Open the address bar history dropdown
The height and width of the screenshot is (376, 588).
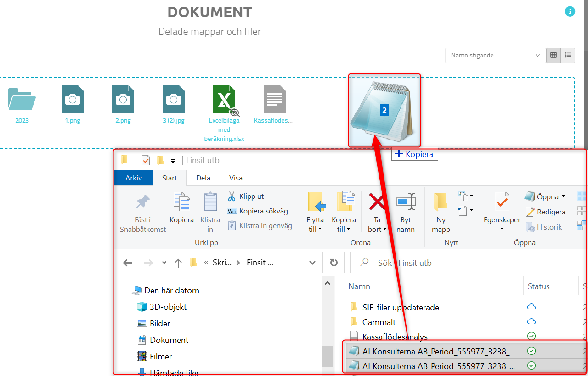pyautogui.click(x=312, y=263)
